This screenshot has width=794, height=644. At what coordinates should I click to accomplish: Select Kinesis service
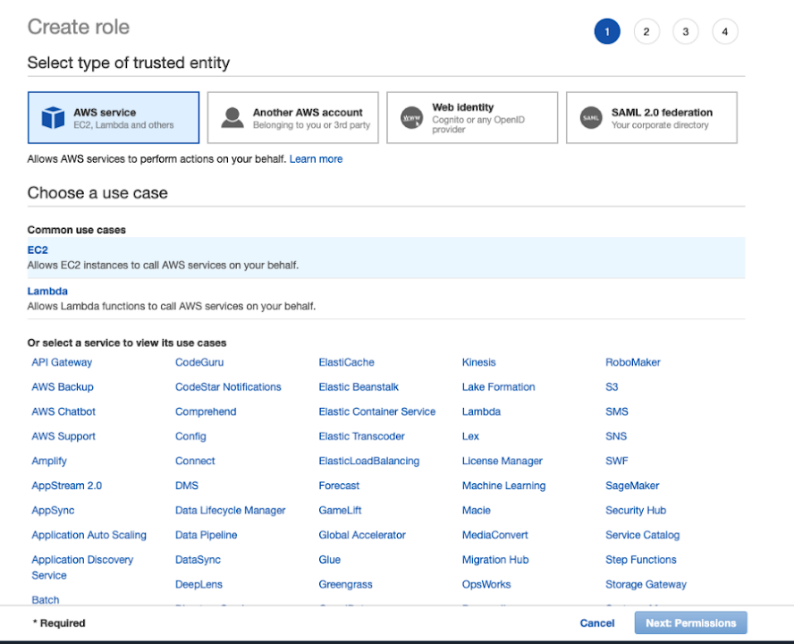pyautogui.click(x=479, y=363)
